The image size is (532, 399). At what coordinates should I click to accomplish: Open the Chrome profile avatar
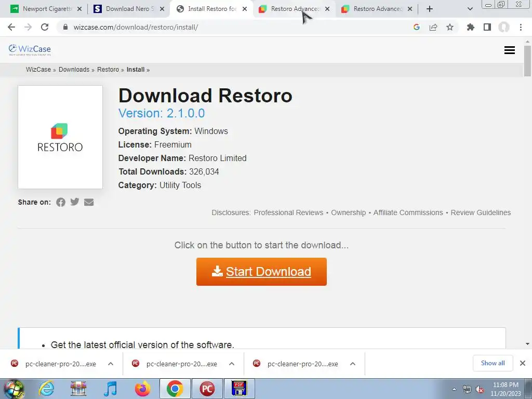504,27
